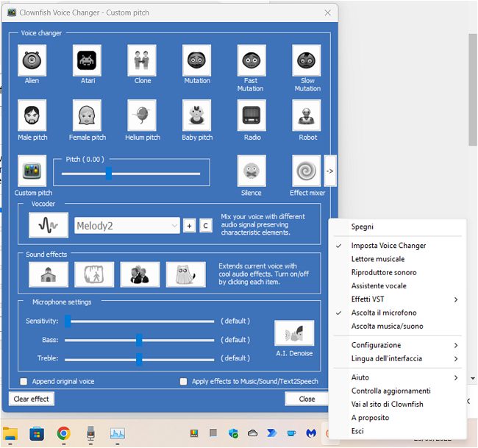Select the Robot voice effect
Viewport: 478px width, 448px height.
point(307,115)
